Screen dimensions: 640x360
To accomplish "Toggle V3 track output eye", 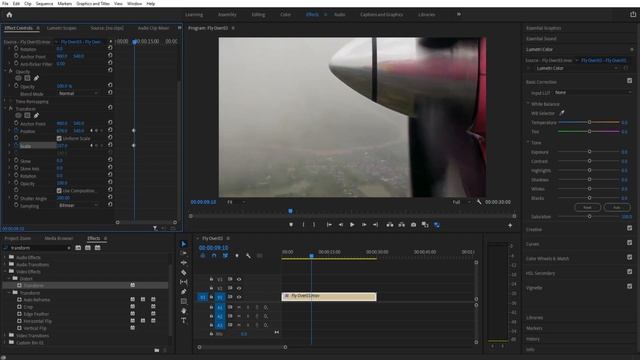I will click(239, 279).
